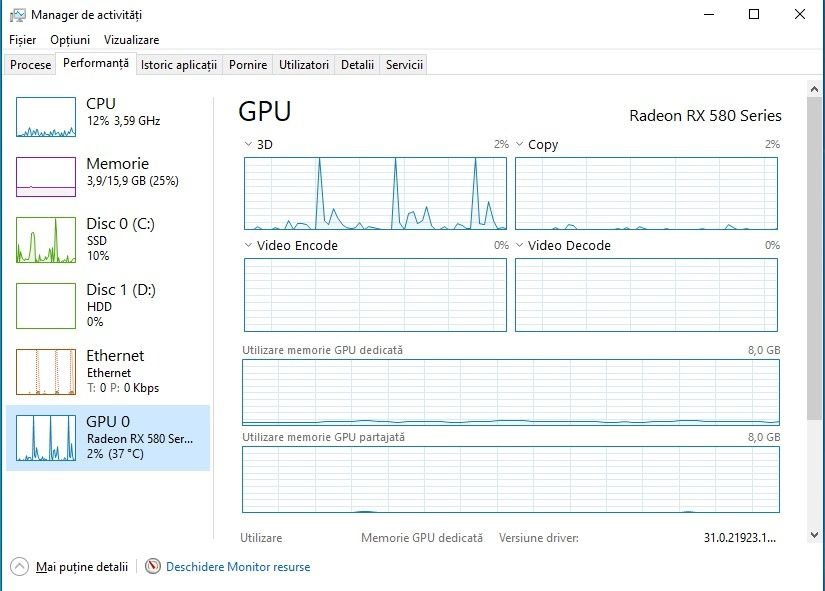Select Disc 0 (C:) SSD graph
The height and width of the screenshot is (591, 825).
click(46, 240)
